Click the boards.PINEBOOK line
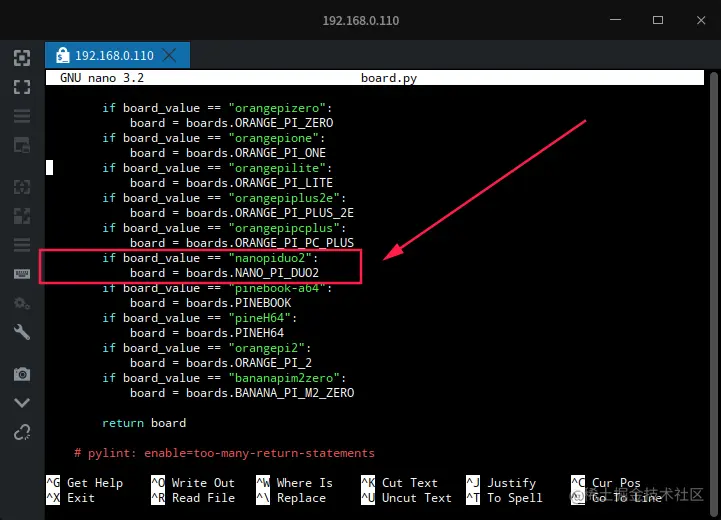Viewport: 721px width, 520px height. point(211,303)
